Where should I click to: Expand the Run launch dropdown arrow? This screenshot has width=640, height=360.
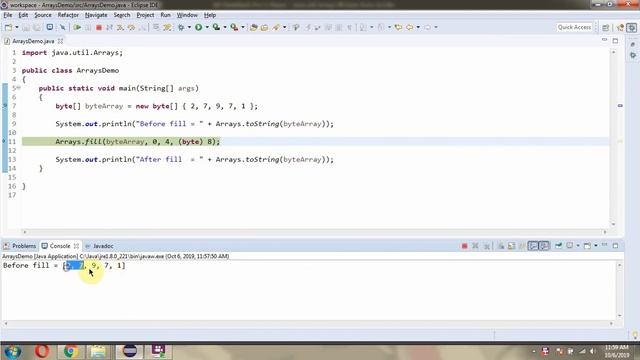point(207,27)
